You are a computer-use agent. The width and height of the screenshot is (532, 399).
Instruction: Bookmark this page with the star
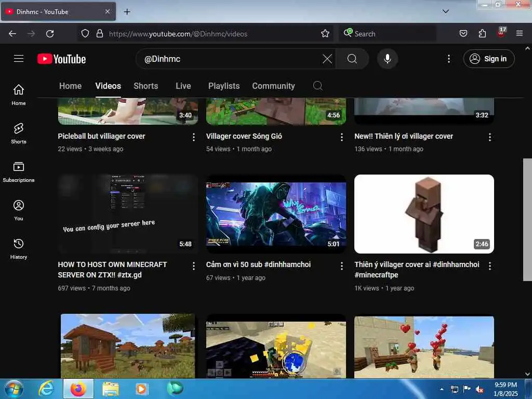coord(325,34)
